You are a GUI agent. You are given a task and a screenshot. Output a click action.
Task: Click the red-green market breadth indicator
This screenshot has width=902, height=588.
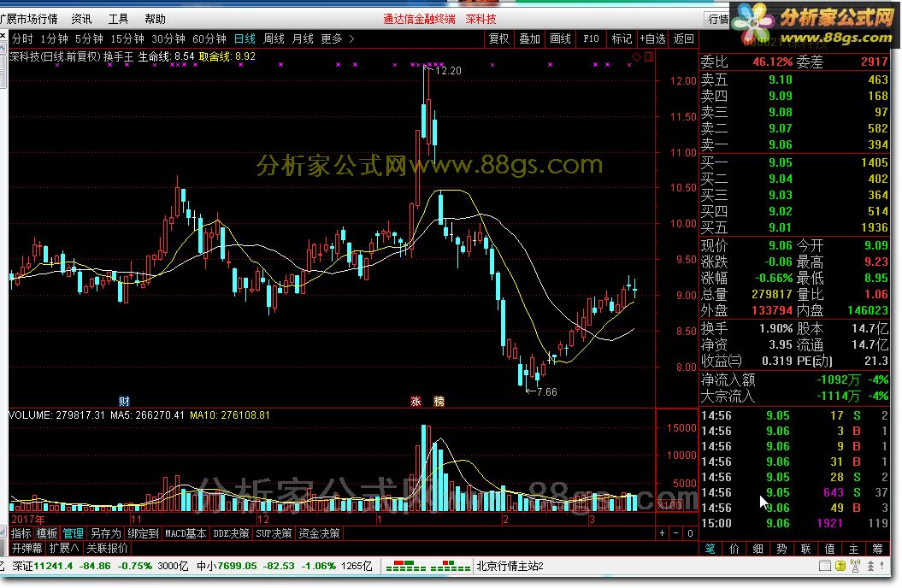coord(428,566)
